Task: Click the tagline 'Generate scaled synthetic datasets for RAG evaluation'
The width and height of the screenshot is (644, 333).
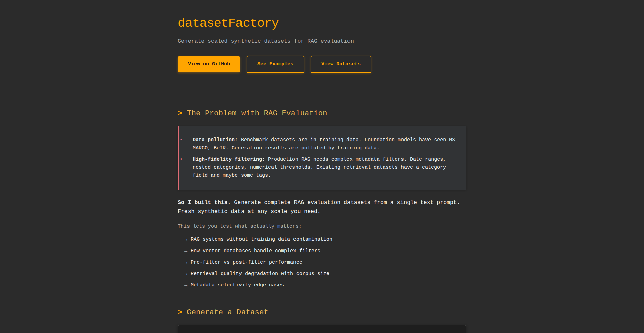Action: coord(265,41)
